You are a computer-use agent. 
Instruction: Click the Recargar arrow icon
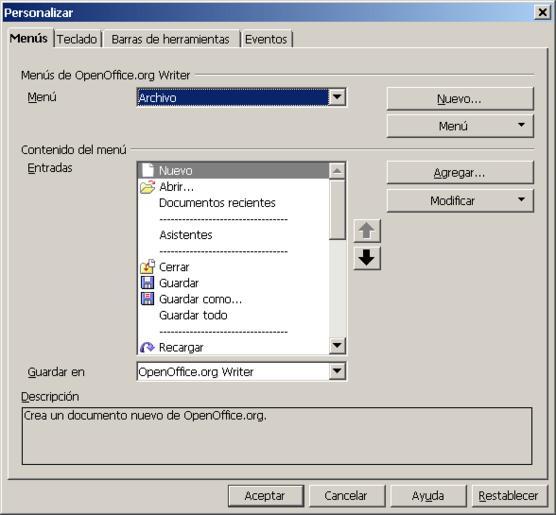tap(147, 347)
